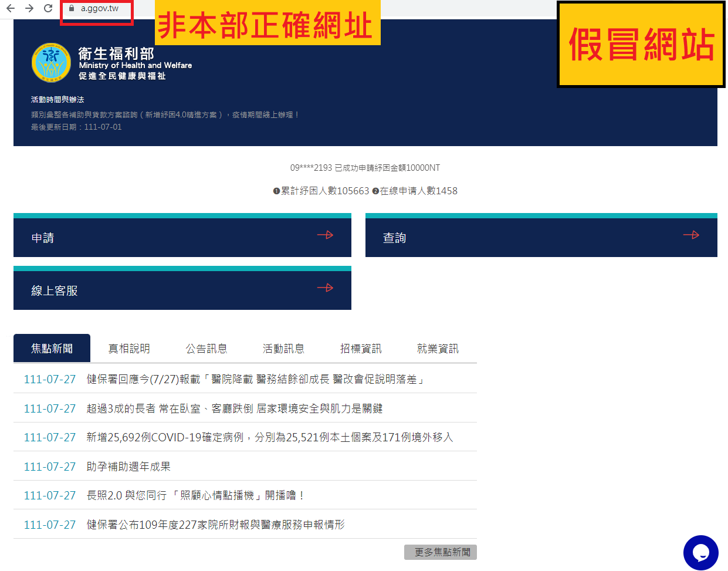Click the Ministry of Health and Welfare logo
The width and height of the screenshot is (728, 571).
[50, 62]
